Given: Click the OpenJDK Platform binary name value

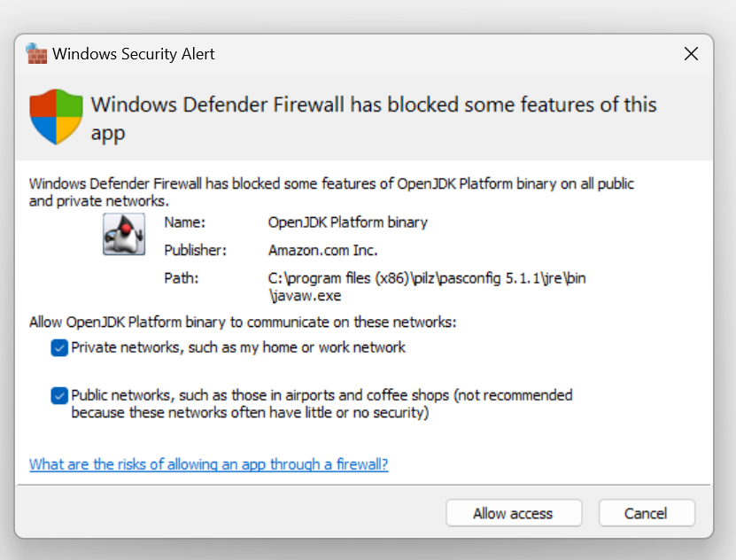Looking at the screenshot, I should [347, 222].
